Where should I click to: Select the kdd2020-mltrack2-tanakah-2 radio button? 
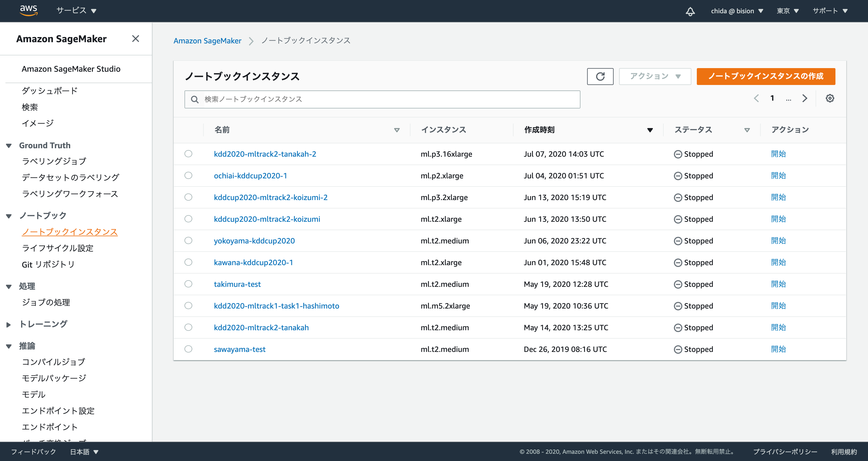point(188,154)
